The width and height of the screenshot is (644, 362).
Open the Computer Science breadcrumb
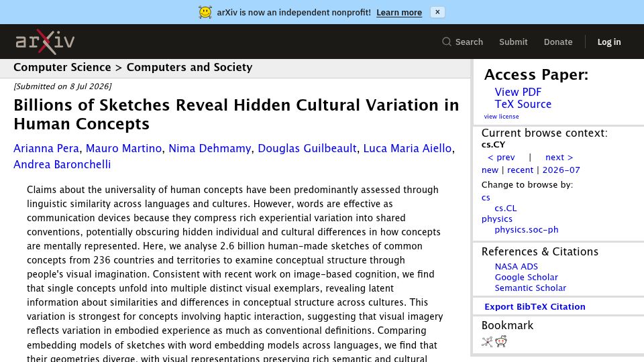(x=62, y=67)
